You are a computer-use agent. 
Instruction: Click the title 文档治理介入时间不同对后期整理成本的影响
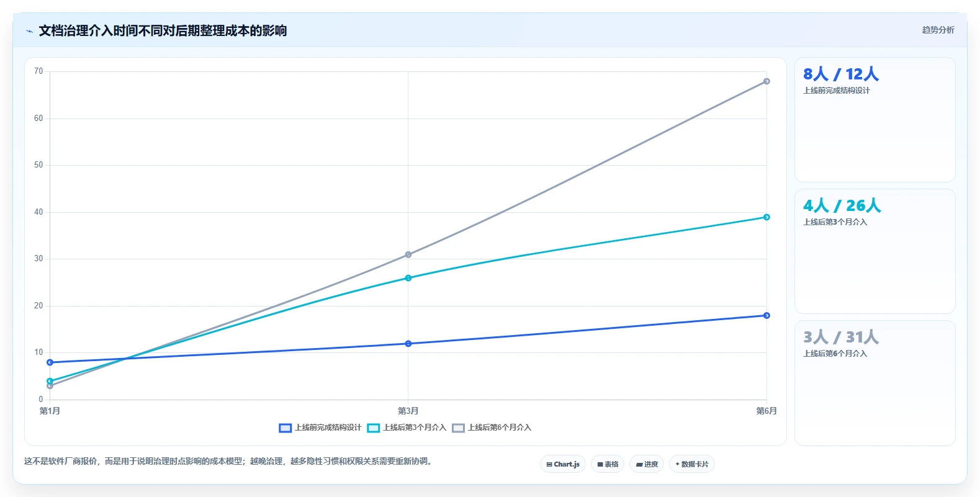pos(163,31)
